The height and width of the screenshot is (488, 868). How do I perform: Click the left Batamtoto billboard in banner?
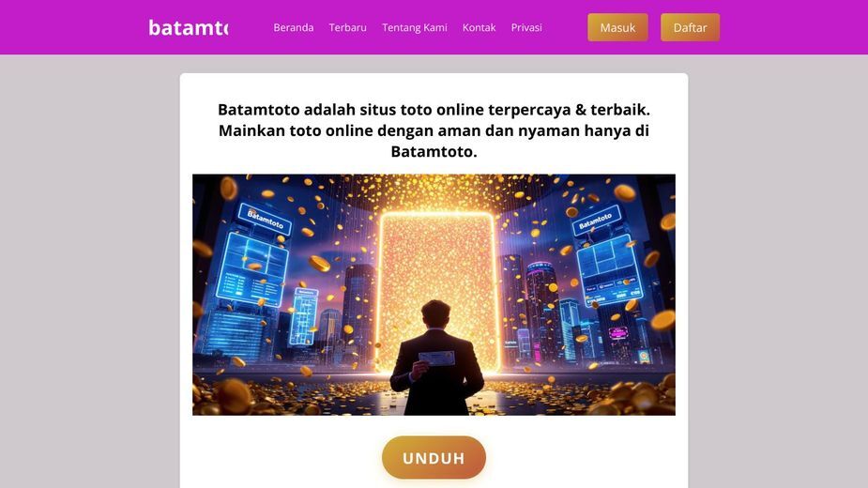266,218
